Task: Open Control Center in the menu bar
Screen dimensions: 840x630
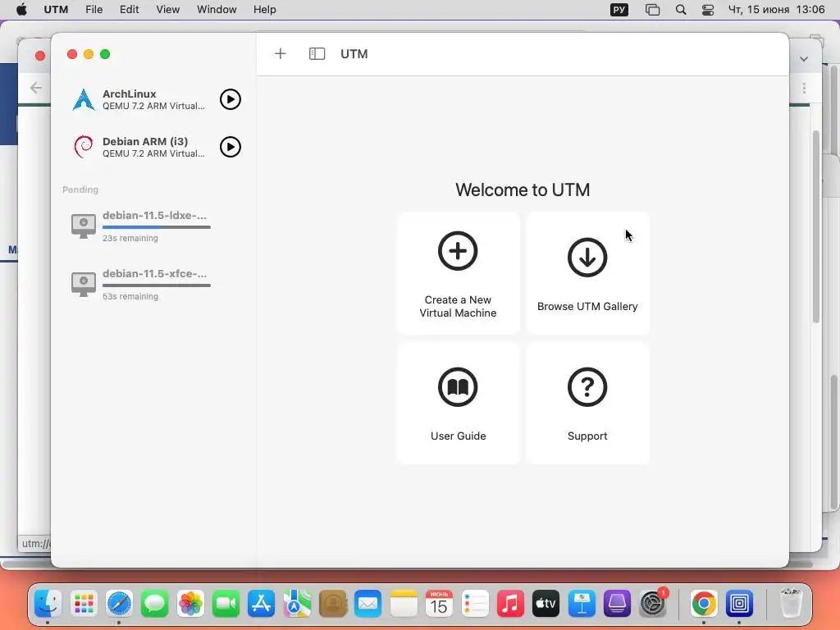Action: pos(708,10)
